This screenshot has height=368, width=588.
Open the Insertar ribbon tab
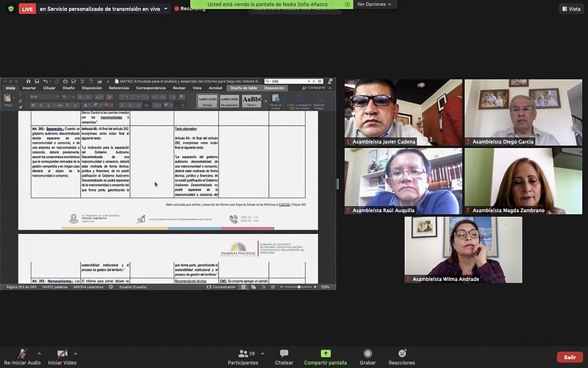[x=29, y=88]
